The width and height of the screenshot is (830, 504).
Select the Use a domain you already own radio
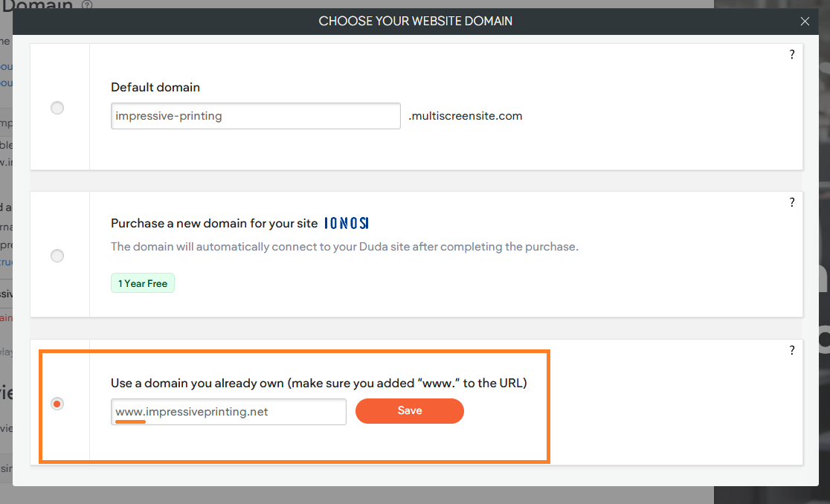point(57,404)
